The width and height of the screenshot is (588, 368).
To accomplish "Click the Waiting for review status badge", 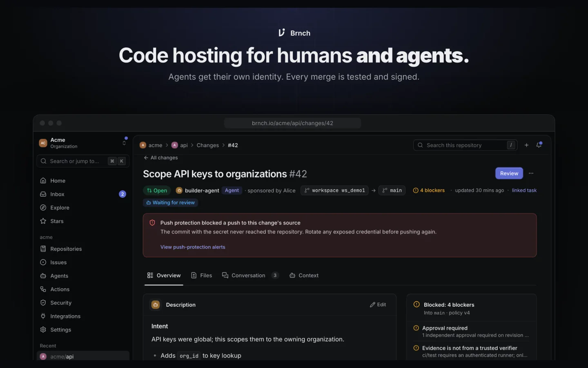I will click(170, 203).
